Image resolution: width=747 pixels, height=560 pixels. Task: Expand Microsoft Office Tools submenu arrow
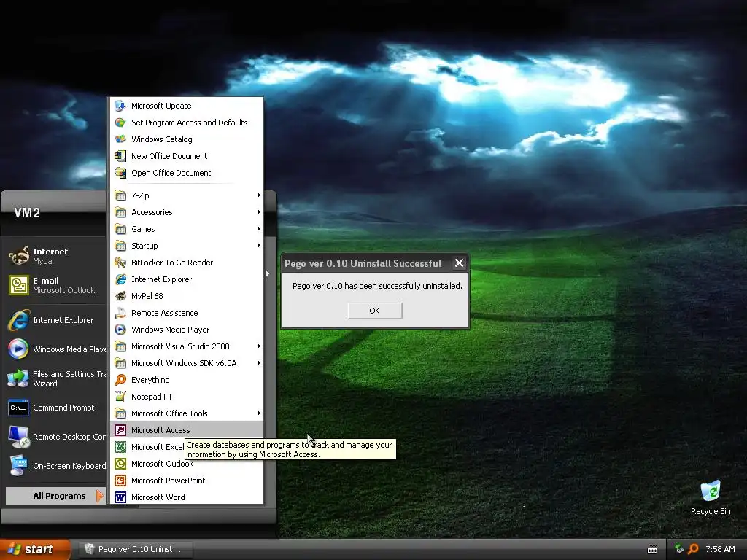pyautogui.click(x=258, y=413)
